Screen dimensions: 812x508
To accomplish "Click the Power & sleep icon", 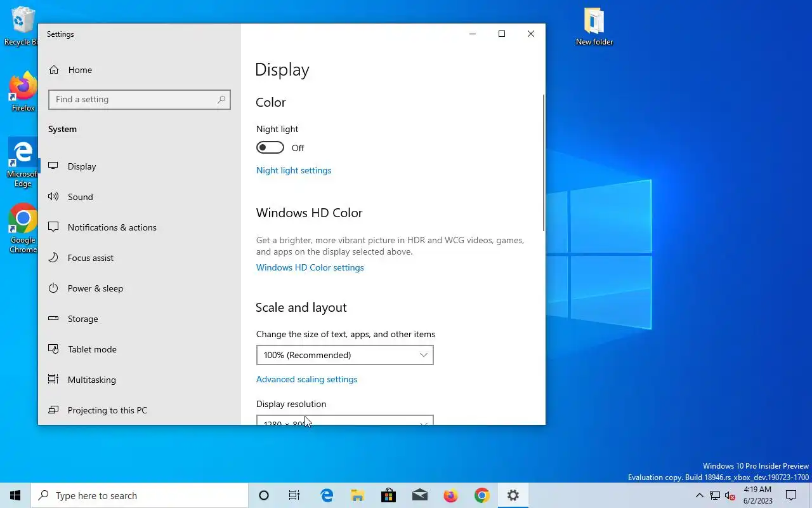I will pos(54,288).
